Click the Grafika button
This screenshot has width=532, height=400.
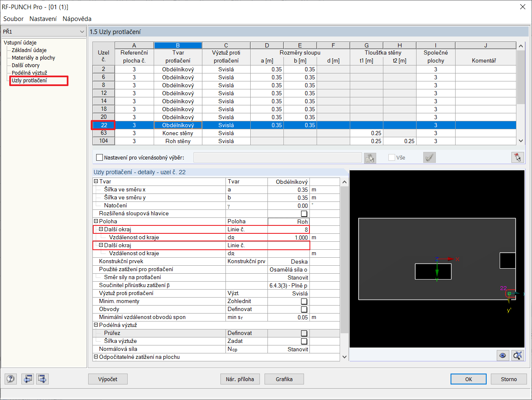284,379
